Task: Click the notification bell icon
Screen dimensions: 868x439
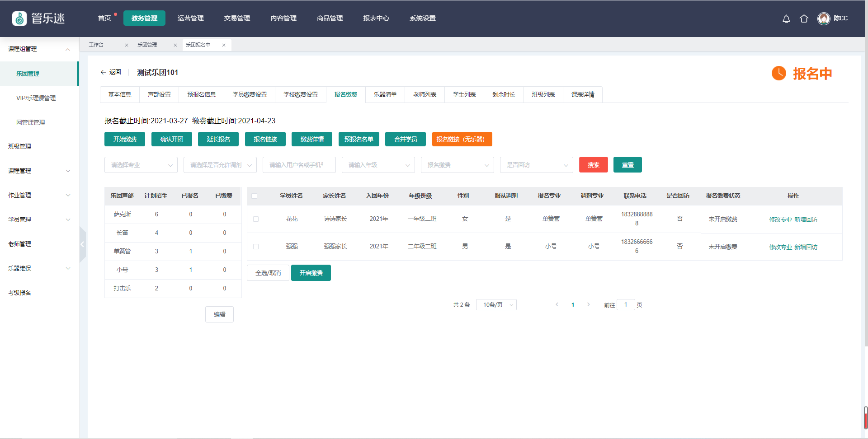Action: [x=786, y=19]
